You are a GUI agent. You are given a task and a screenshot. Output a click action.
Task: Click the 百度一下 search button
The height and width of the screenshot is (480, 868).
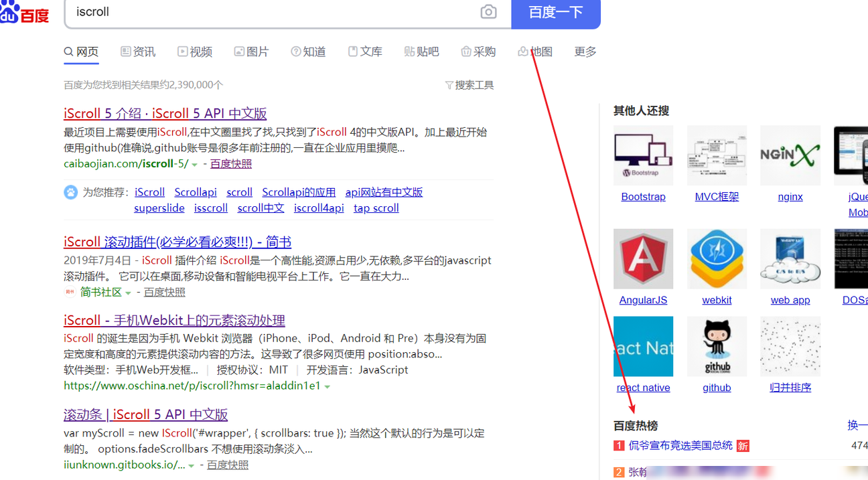pos(556,12)
